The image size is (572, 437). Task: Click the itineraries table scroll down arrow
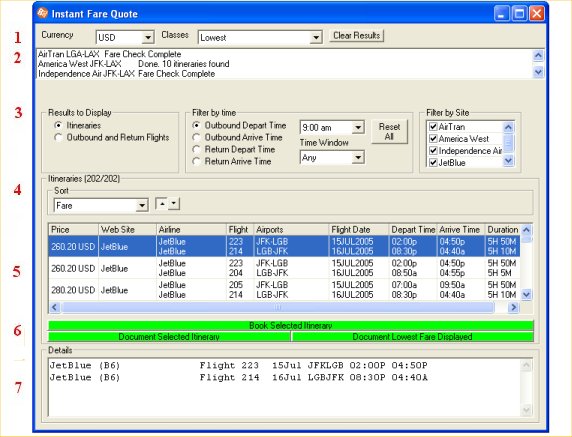[526, 294]
